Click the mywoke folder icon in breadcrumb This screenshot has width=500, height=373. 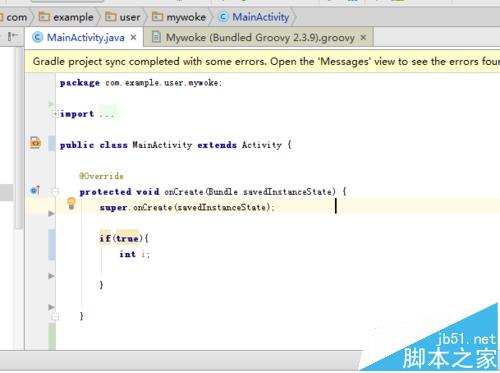point(157,17)
